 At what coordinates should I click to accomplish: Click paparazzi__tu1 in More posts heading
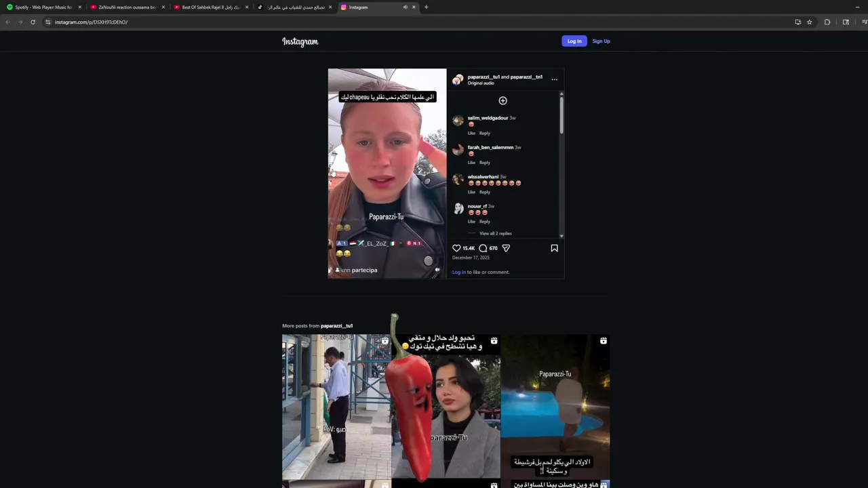coord(336,325)
